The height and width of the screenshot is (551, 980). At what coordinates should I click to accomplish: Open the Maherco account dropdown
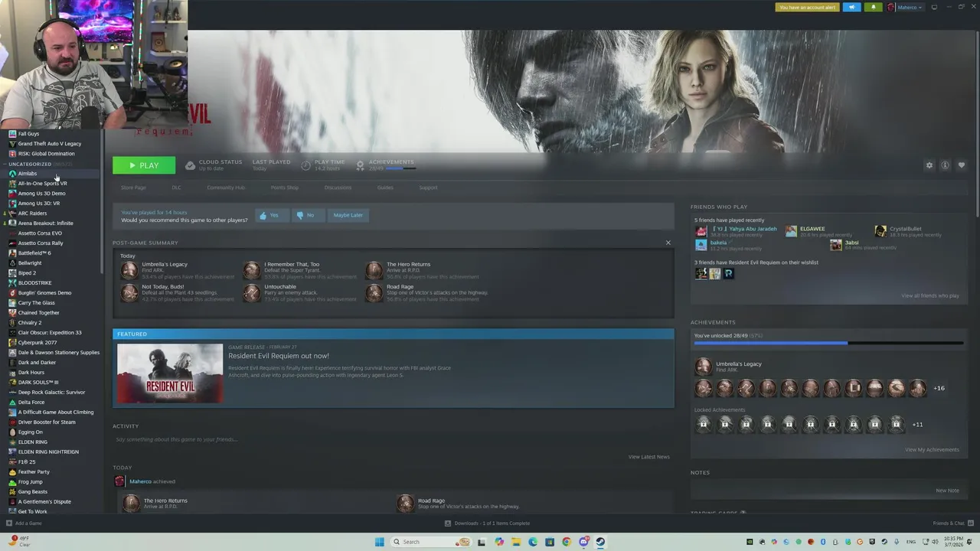[906, 7]
